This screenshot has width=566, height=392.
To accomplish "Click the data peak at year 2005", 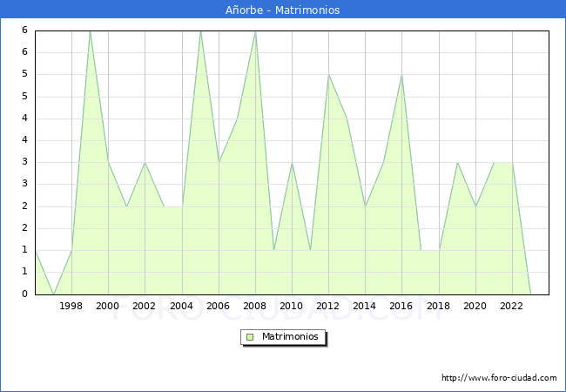I will tap(200, 30).
